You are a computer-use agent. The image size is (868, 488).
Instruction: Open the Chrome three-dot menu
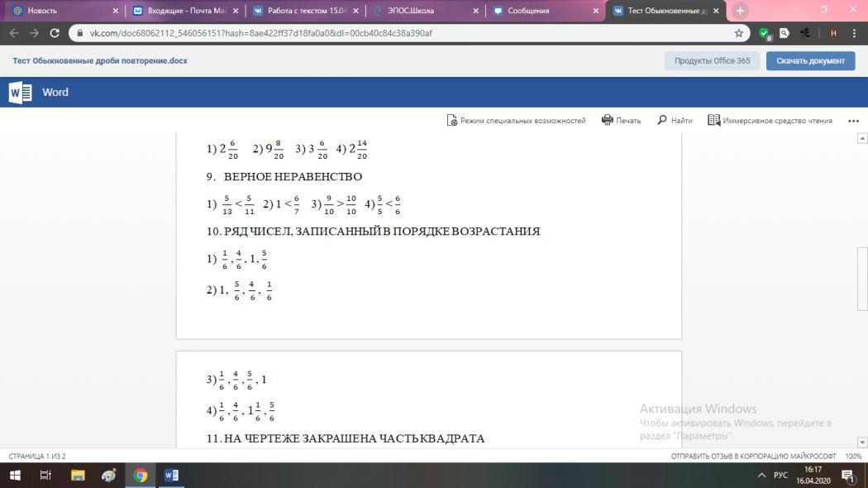click(854, 33)
